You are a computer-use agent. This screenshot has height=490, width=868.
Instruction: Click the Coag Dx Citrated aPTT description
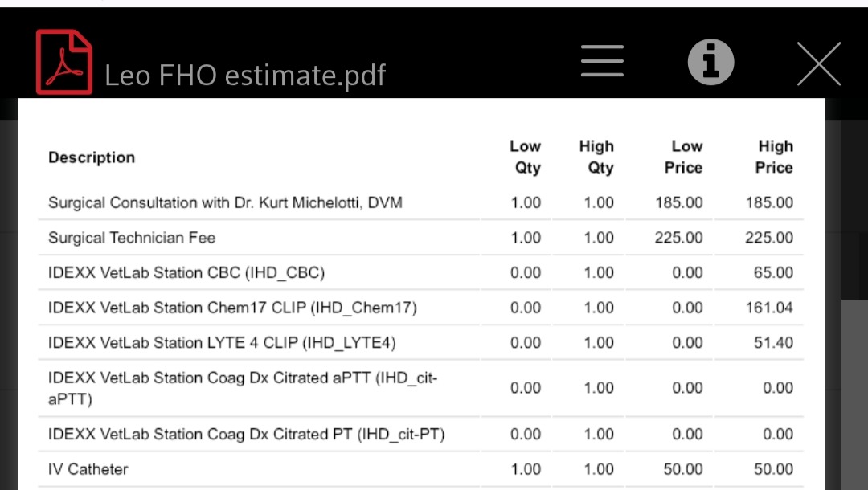(243, 387)
